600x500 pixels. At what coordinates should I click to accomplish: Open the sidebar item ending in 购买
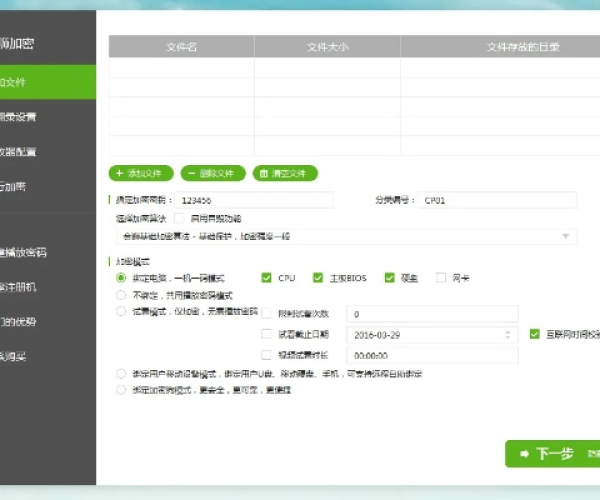pos(48,357)
